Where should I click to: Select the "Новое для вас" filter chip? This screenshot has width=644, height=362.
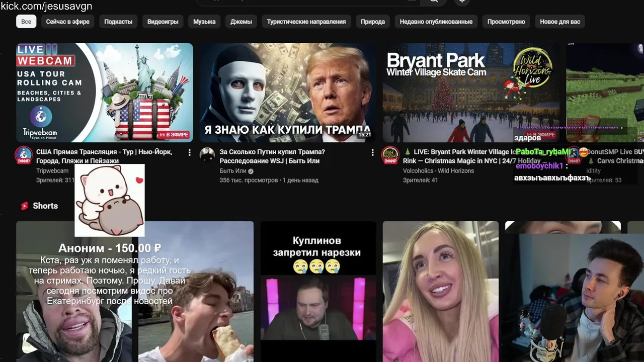point(560,22)
